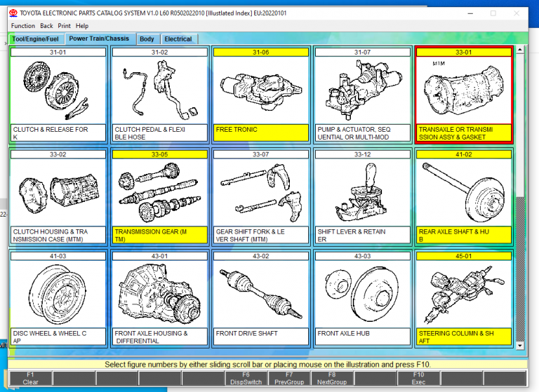Viewport: 539px width, 392px height.
Task: Select the 31-02 clutch pedal & flexible hose illustration
Action: tap(159, 90)
